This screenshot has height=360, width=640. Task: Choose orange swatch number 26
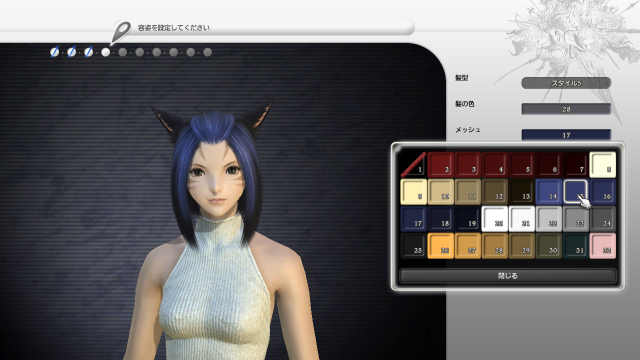441,246
